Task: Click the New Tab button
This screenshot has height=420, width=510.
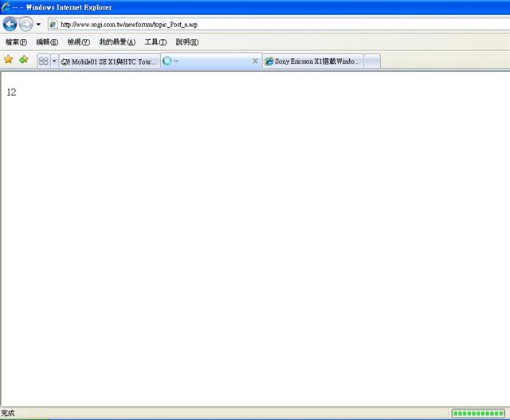Action: (372, 61)
